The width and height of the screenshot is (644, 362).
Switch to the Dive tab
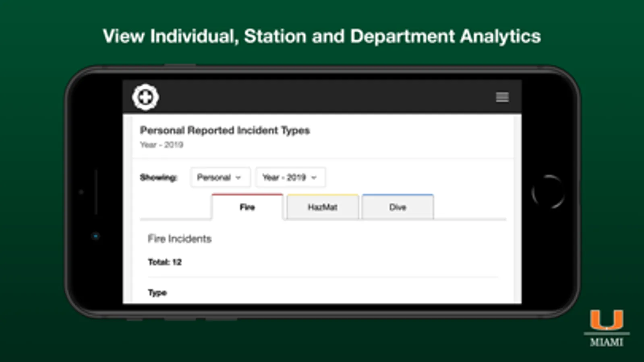398,207
